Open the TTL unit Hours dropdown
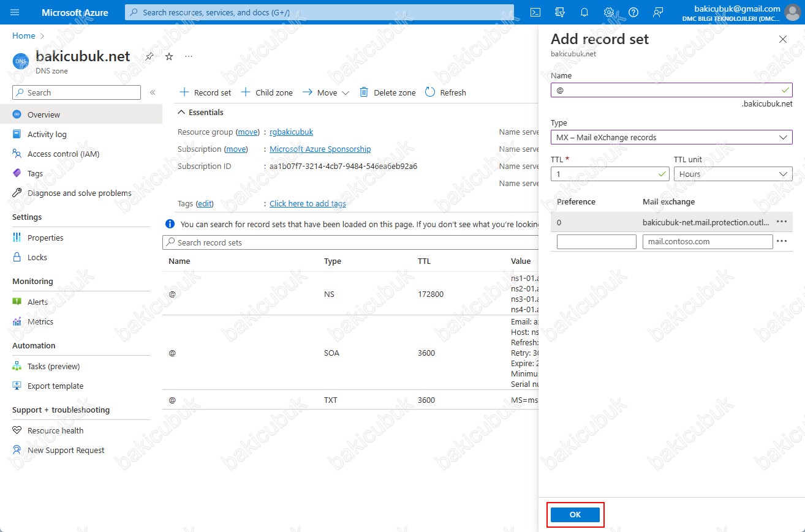This screenshot has height=532, width=805. 733,174
